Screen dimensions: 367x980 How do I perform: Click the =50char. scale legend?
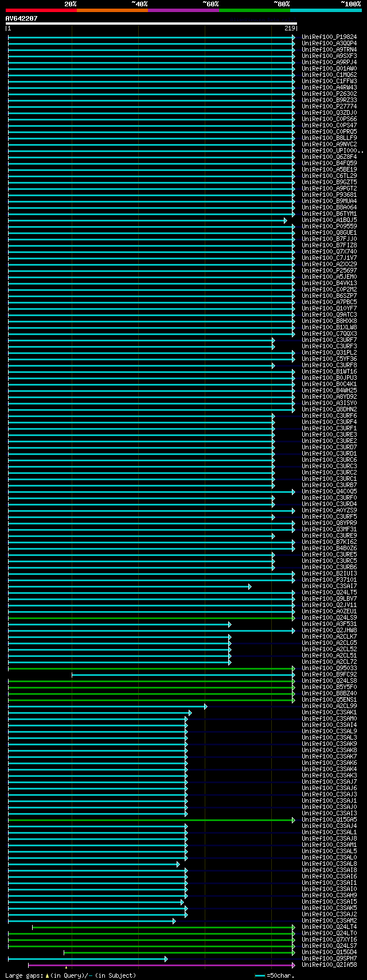pos(275,975)
